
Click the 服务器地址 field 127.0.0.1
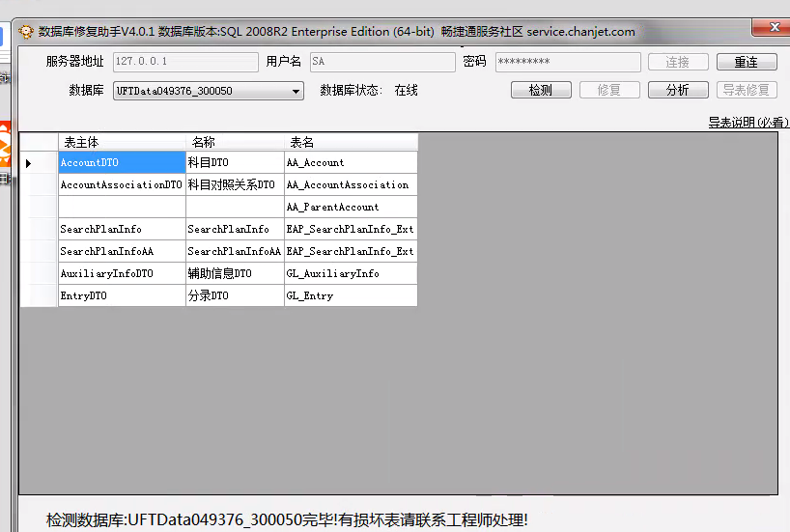pos(185,62)
